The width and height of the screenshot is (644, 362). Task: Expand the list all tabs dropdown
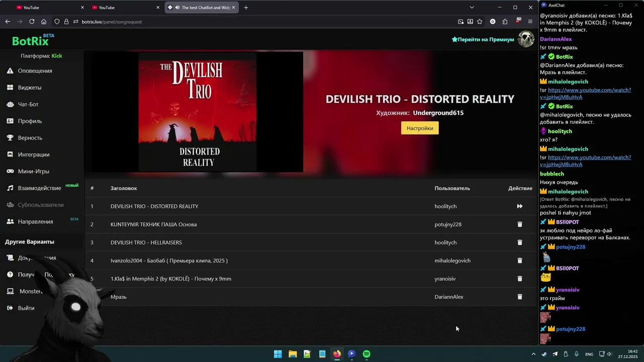[x=471, y=8]
